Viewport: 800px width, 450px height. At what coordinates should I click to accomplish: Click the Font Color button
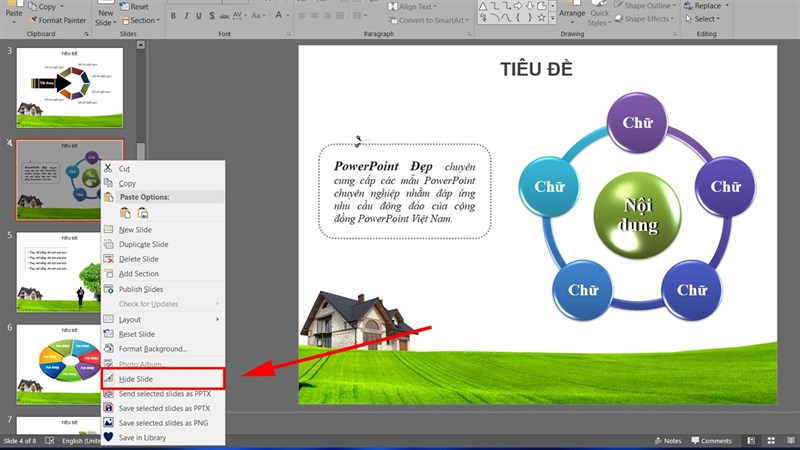coord(278,15)
